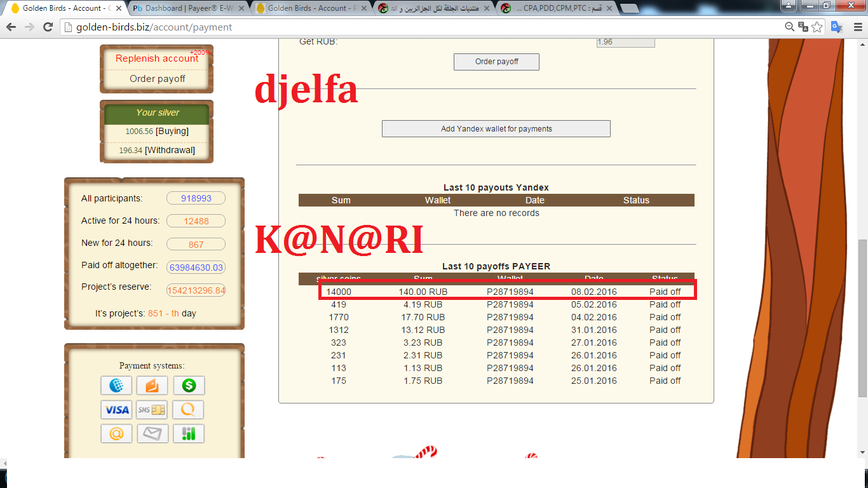This screenshot has width=868, height=488.
Task: Choose the SMS chip payment icon
Action: pos(153,410)
